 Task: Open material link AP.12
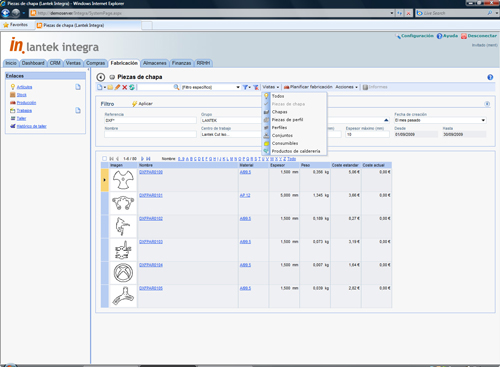coord(245,195)
